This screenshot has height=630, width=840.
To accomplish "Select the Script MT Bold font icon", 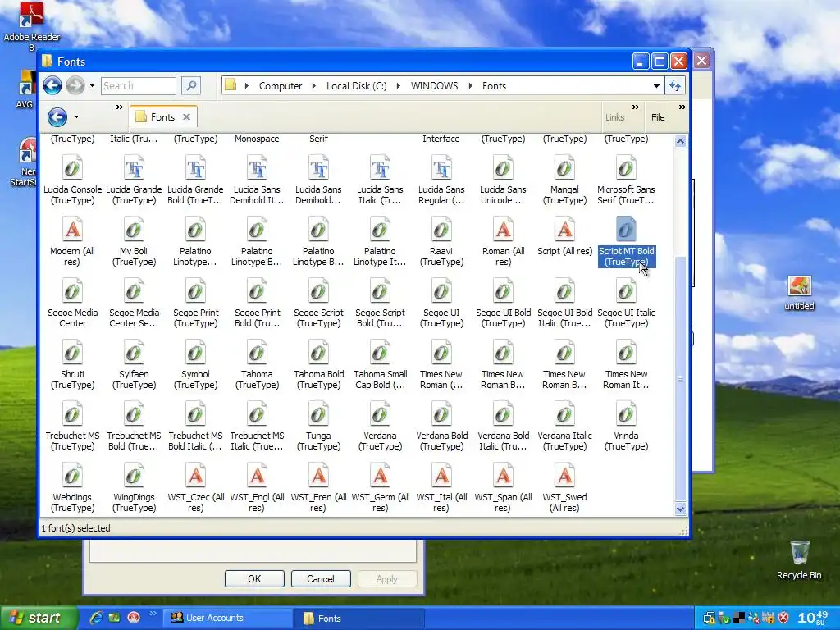I will 626,230.
